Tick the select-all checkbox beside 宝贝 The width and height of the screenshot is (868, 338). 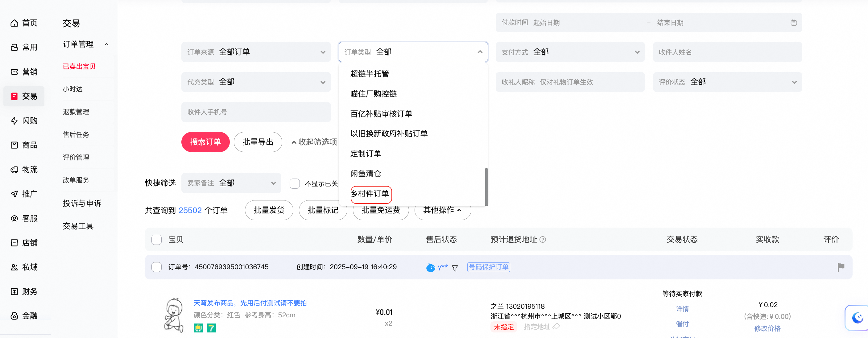156,240
